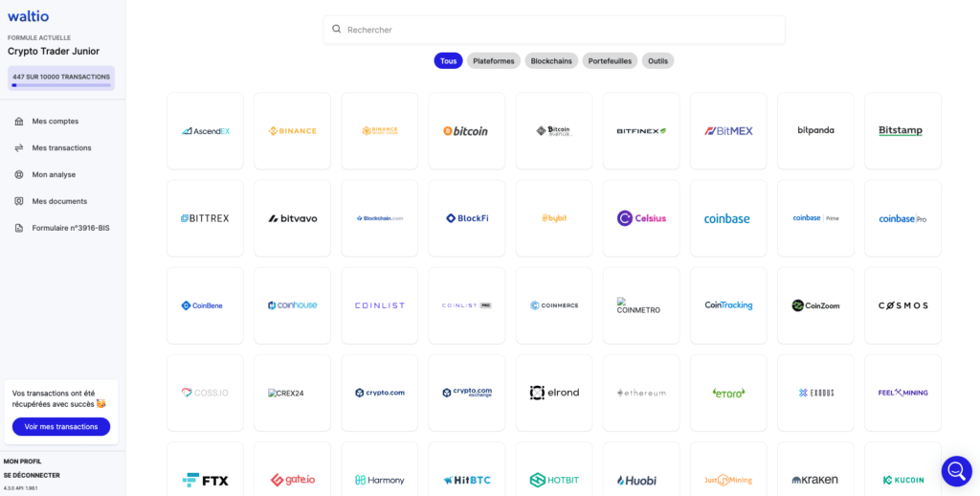Select the BitMEX card
Image resolution: width=980 pixels, height=496 pixels.
(x=728, y=131)
